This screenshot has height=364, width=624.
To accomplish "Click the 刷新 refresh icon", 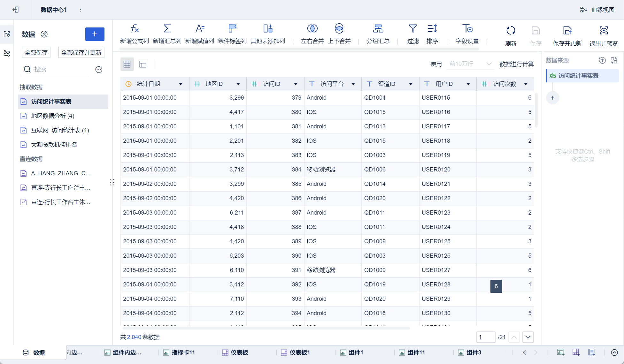I will click(511, 31).
